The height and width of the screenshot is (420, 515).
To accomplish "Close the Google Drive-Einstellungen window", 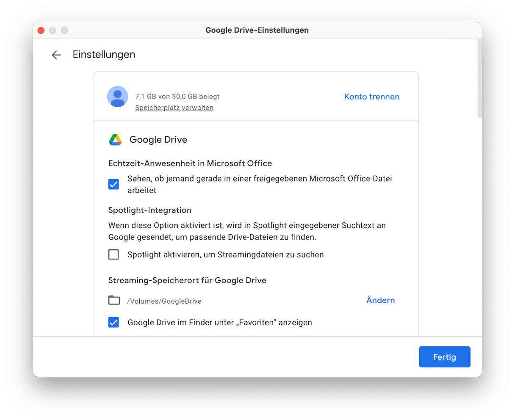I will point(41,30).
